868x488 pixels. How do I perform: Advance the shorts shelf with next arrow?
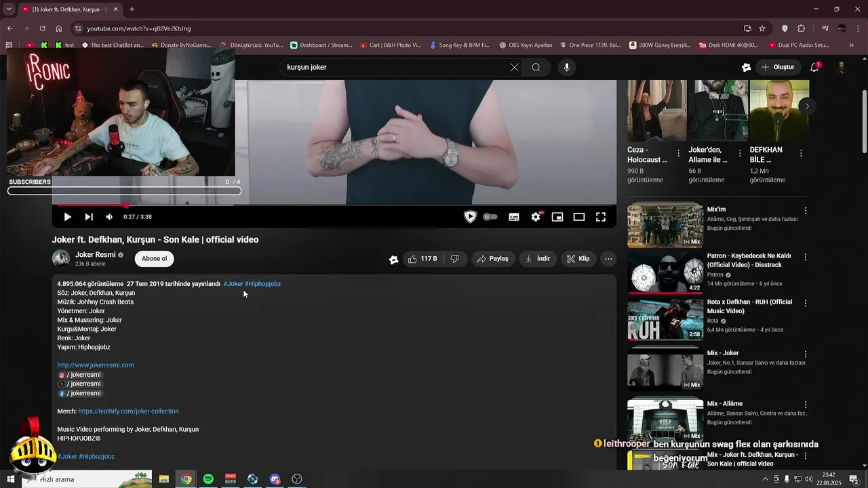(x=806, y=106)
